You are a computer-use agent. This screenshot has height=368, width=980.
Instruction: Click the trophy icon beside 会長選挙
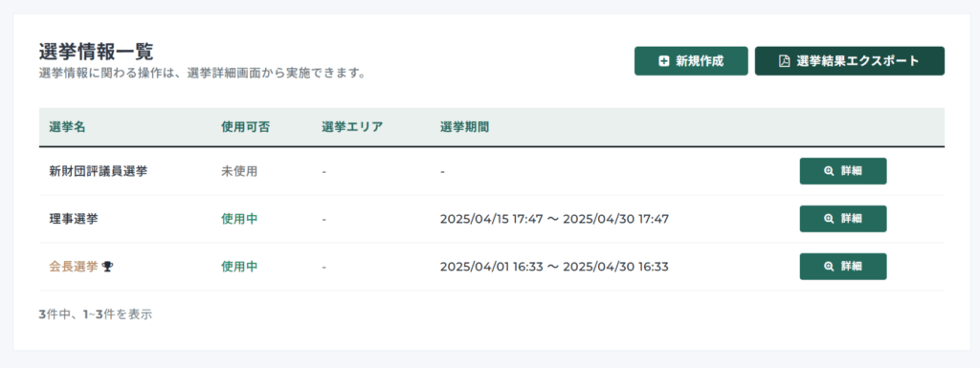coord(107,267)
